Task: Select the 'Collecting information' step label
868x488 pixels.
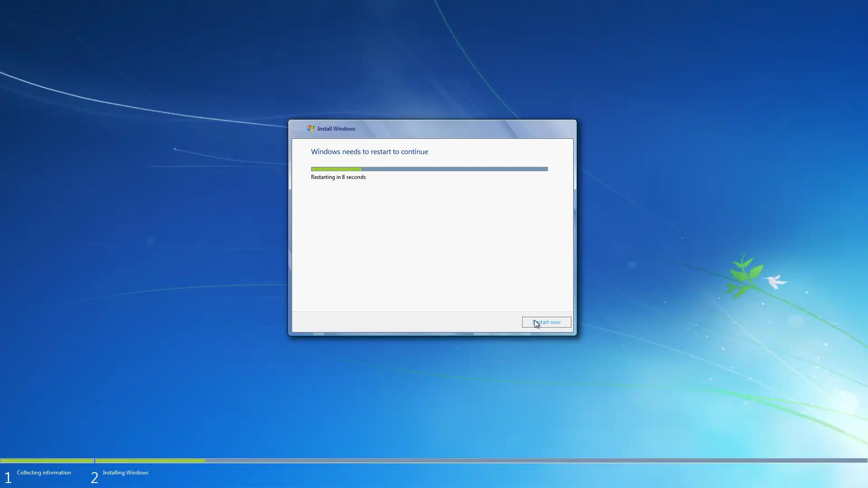Action: (44, 473)
